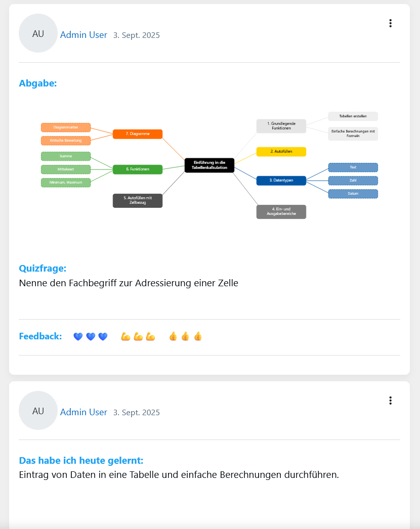Click the orange 7. Diagramme mind map node

click(x=138, y=134)
